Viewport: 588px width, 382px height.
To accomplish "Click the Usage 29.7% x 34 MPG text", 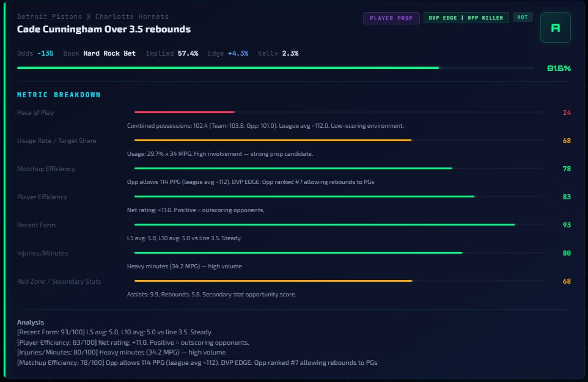I will coord(220,153).
